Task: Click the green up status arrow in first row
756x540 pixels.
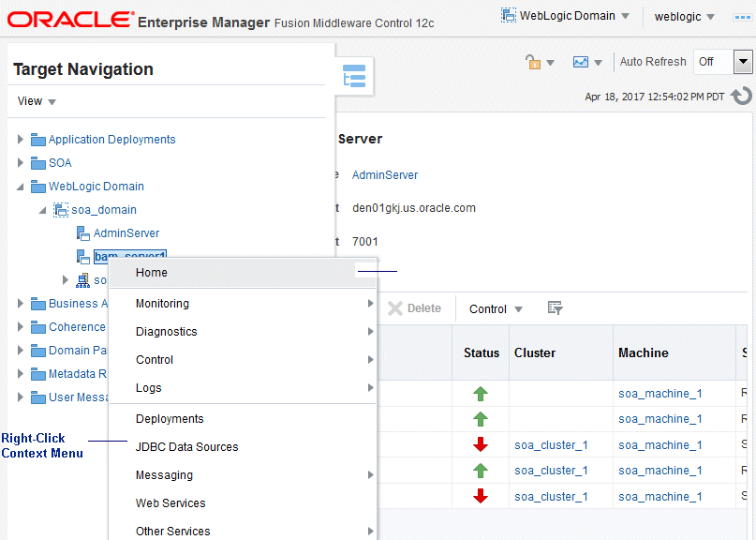Action: (481, 394)
